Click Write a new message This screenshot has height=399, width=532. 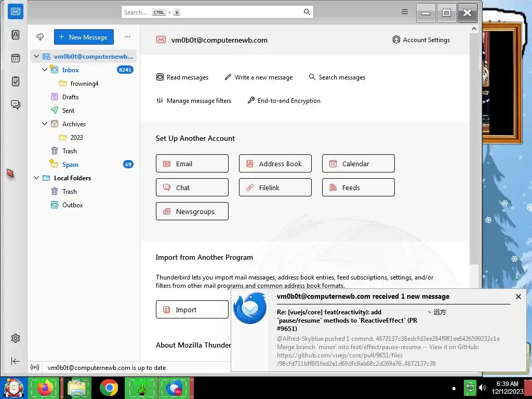[259, 77]
